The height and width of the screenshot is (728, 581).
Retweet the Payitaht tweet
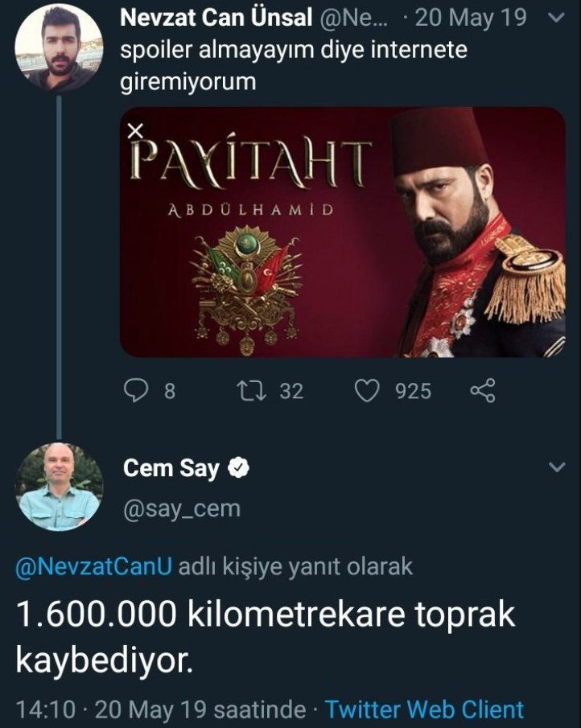246,391
